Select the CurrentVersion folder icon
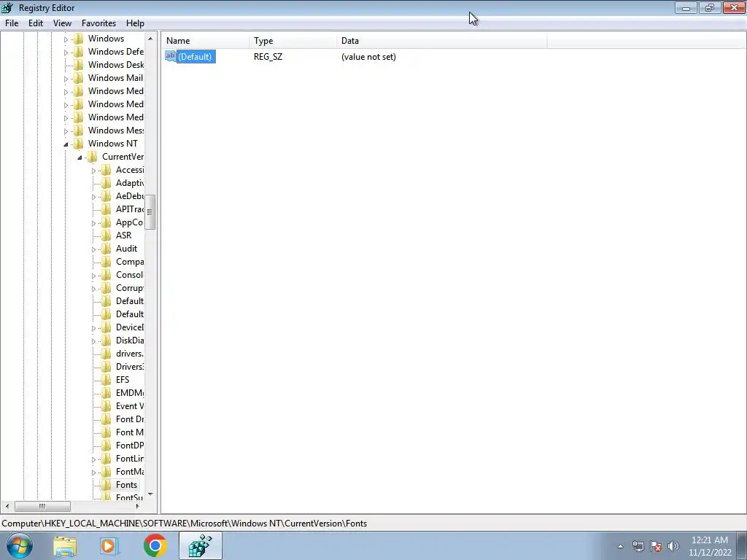This screenshot has width=747, height=560. 93,157
